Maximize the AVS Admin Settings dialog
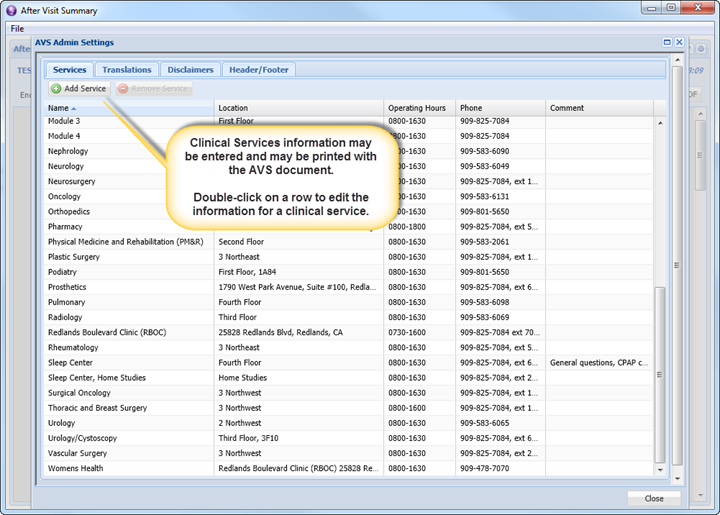The width and height of the screenshot is (720, 515). click(667, 42)
